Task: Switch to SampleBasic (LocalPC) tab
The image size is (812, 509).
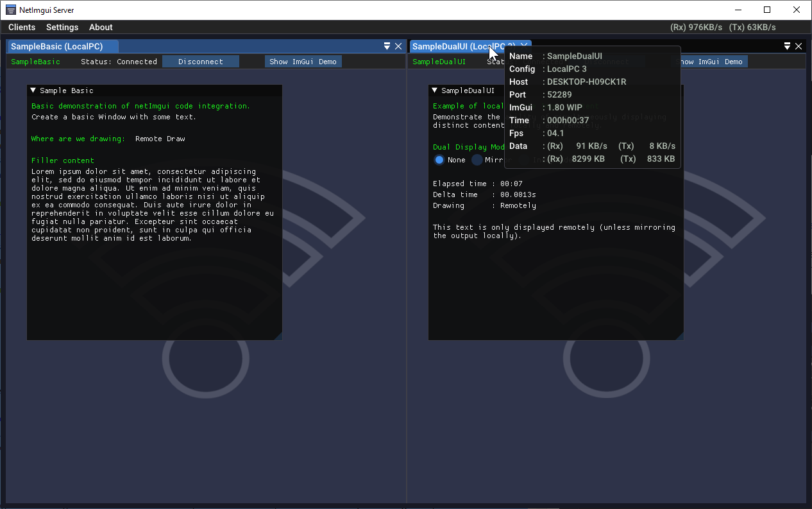Action: pyautogui.click(x=63, y=46)
